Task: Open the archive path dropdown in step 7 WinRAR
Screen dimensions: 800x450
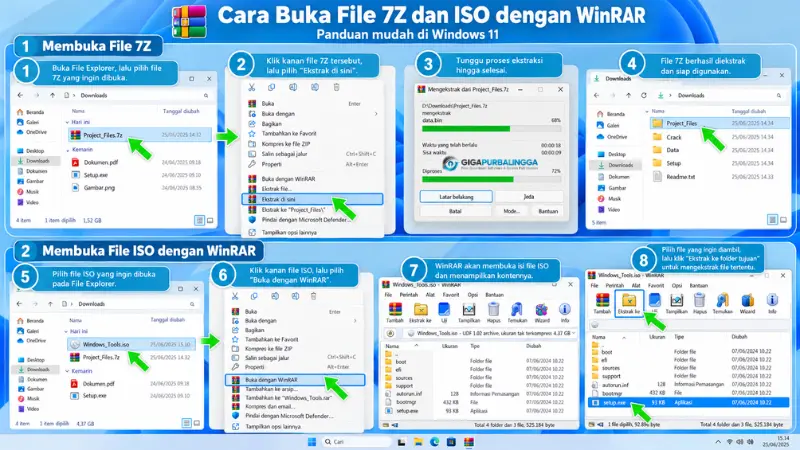Action: tap(573, 333)
